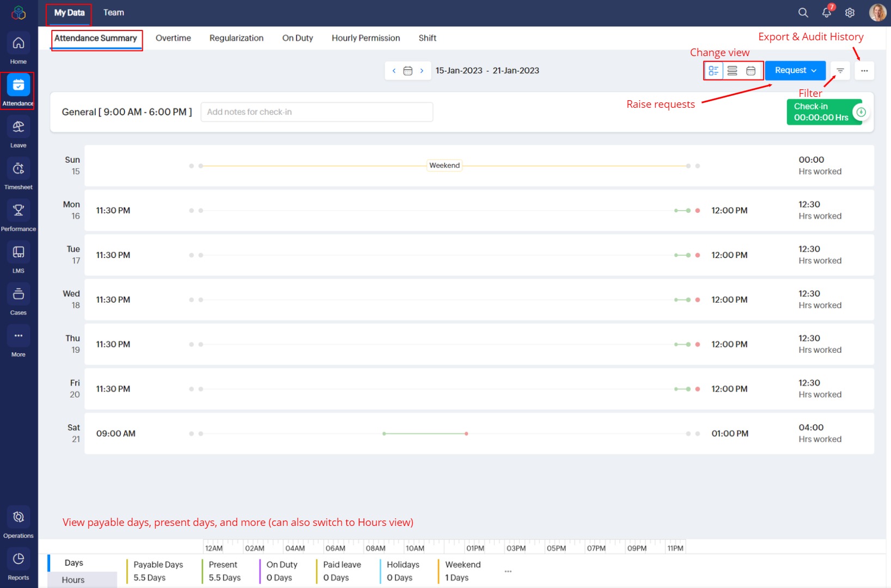Screen dimensions: 891x588
Task: Open calendar date picker icon
Action: coord(407,71)
